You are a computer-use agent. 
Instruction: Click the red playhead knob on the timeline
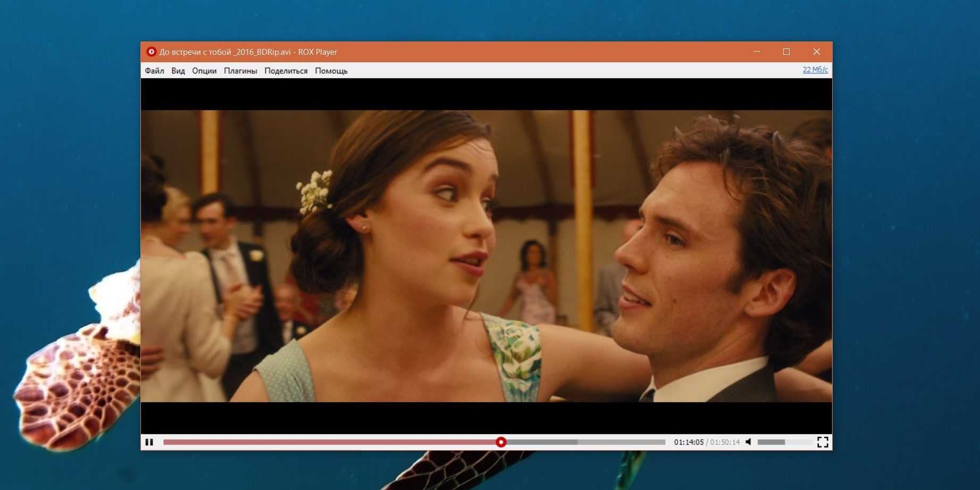point(501,442)
